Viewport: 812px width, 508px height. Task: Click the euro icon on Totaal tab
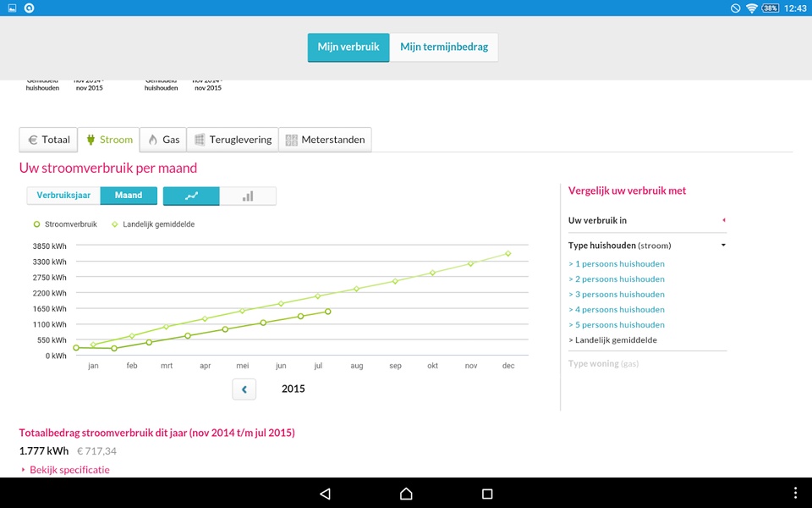pyautogui.click(x=33, y=140)
